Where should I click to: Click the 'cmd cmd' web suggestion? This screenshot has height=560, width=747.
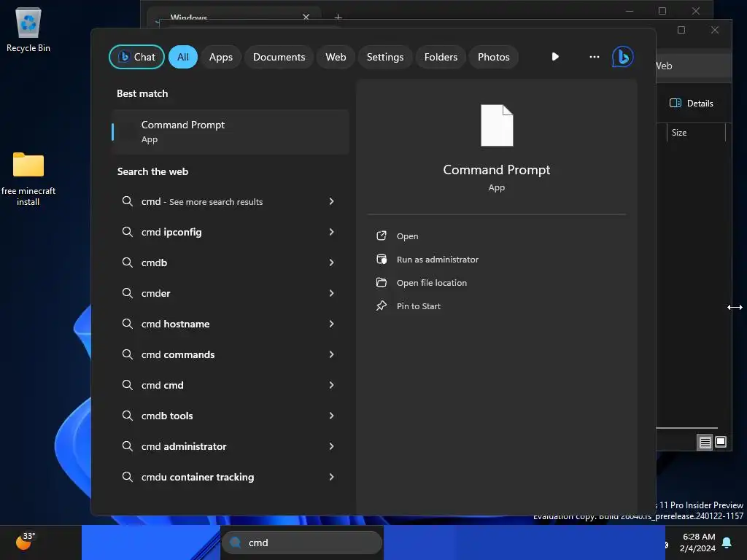[x=231, y=385]
